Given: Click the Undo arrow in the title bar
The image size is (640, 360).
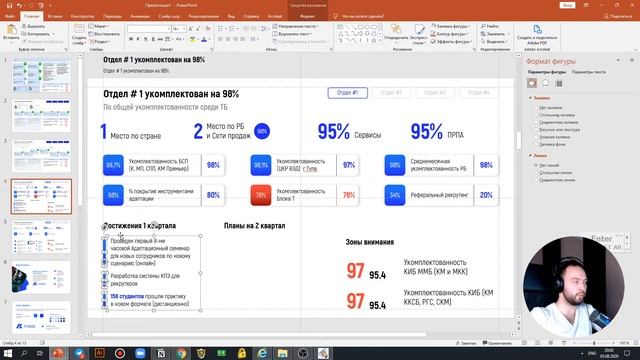Looking at the screenshot, I should [19, 5].
